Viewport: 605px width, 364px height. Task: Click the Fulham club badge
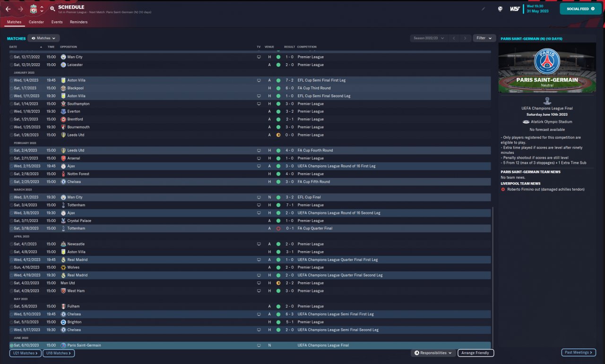(x=63, y=306)
